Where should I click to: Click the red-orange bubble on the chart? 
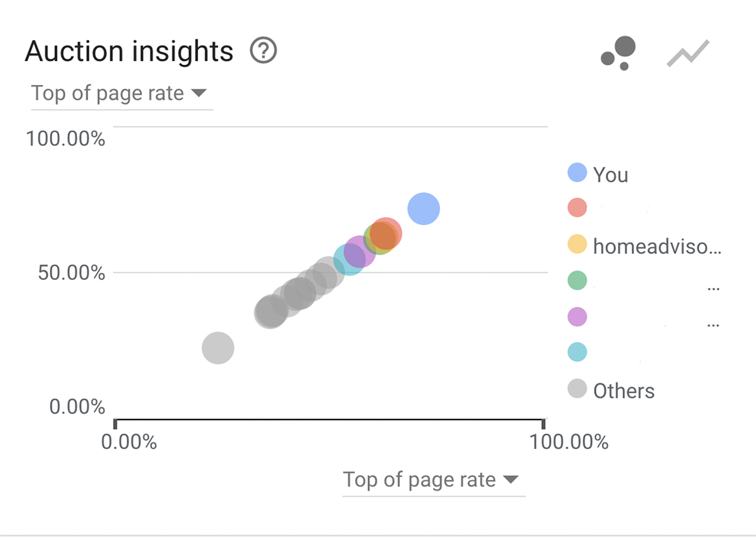(x=386, y=233)
